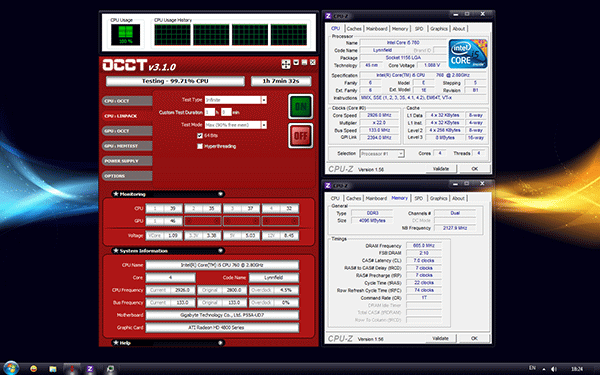600x375 pixels.
Task: Open the OPTIONS tab in OCCT
Action: click(127, 176)
